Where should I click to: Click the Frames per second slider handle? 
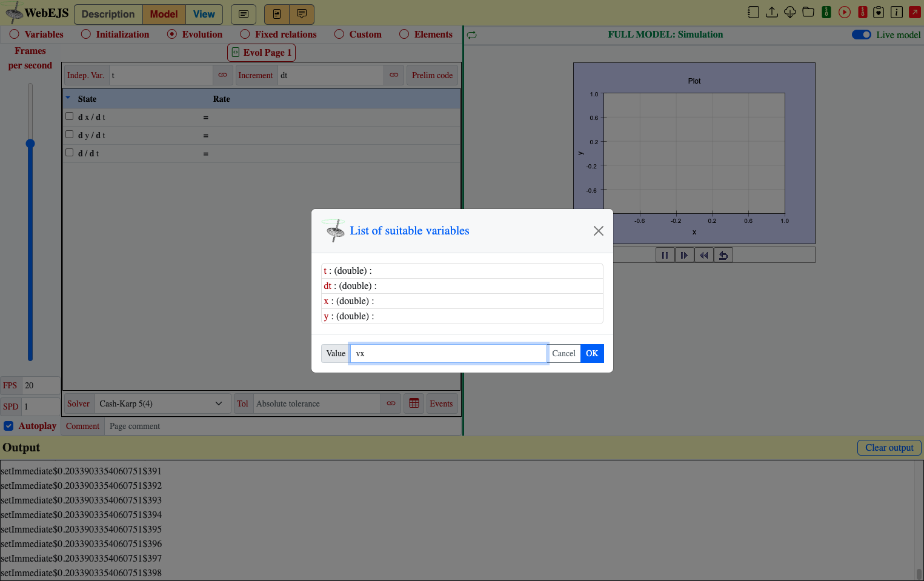pos(30,144)
